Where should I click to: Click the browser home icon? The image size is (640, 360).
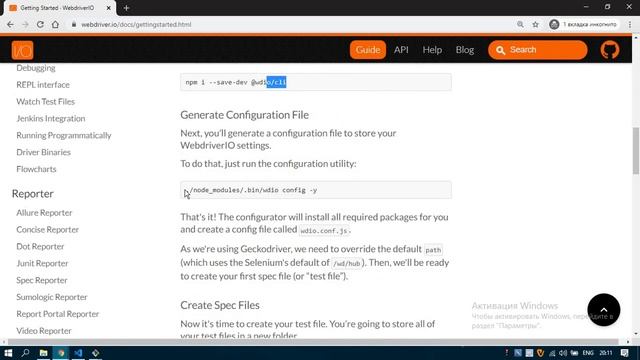point(55,24)
